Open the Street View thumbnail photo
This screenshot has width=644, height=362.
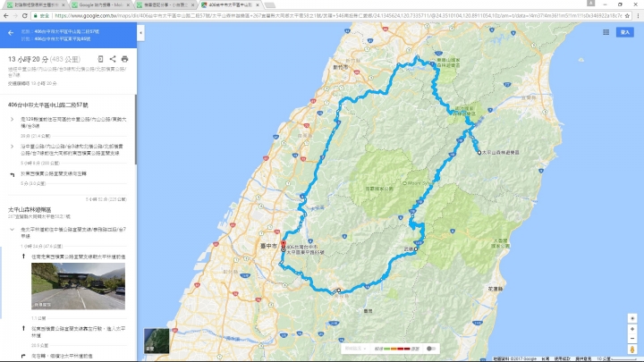pyautogui.click(x=78, y=286)
